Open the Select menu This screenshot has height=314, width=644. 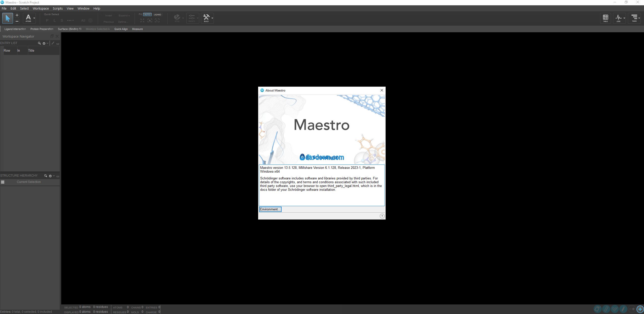tap(24, 8)
